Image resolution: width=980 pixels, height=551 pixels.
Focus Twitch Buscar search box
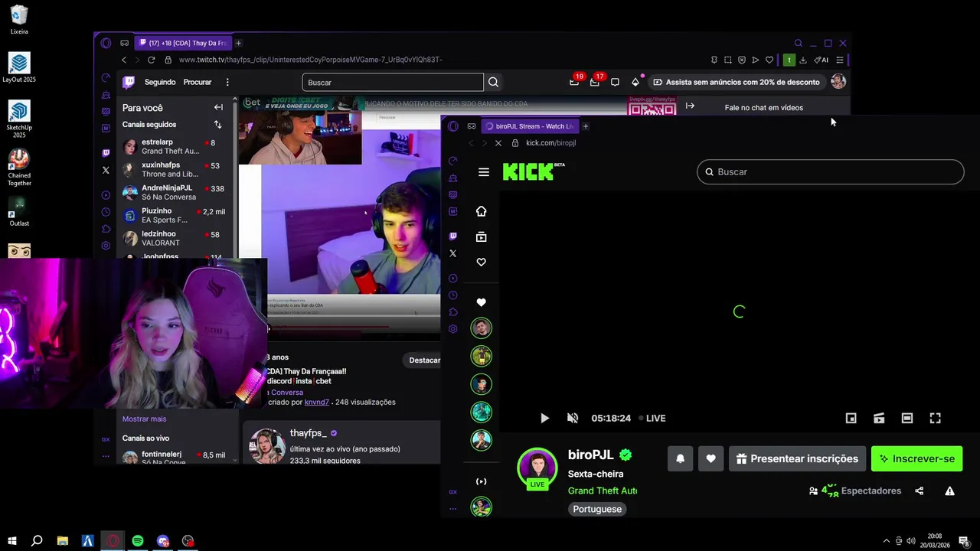coord(393,82)
